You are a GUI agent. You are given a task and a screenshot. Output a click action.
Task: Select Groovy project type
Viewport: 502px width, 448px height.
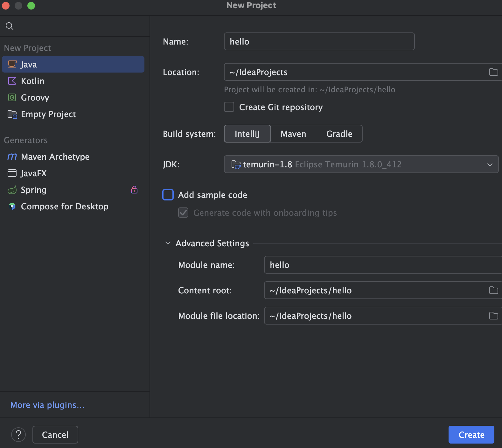point(73,97)
